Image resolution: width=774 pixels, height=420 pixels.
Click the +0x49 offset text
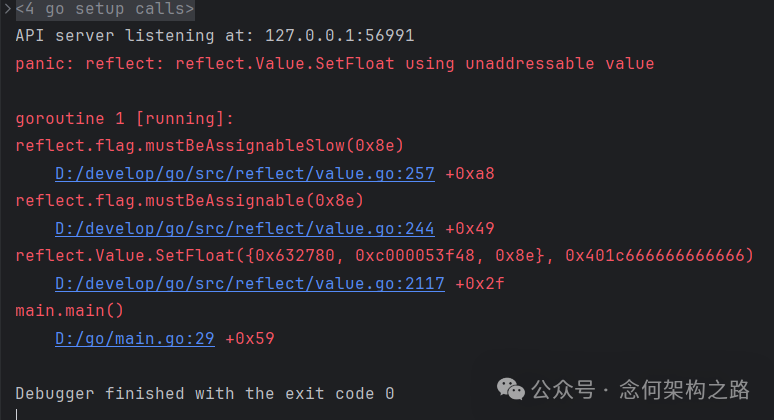click(x=470, y=228)
